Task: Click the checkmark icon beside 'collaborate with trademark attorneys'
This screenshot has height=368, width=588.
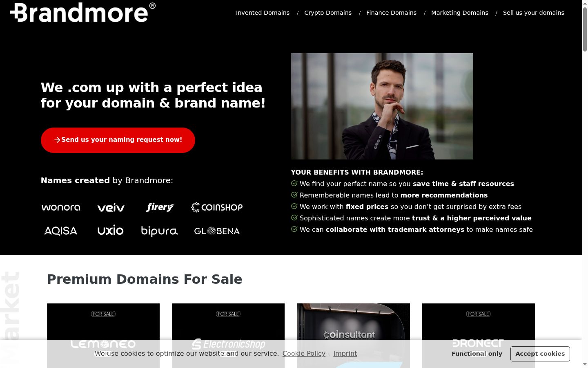Action: click(294, 229)
